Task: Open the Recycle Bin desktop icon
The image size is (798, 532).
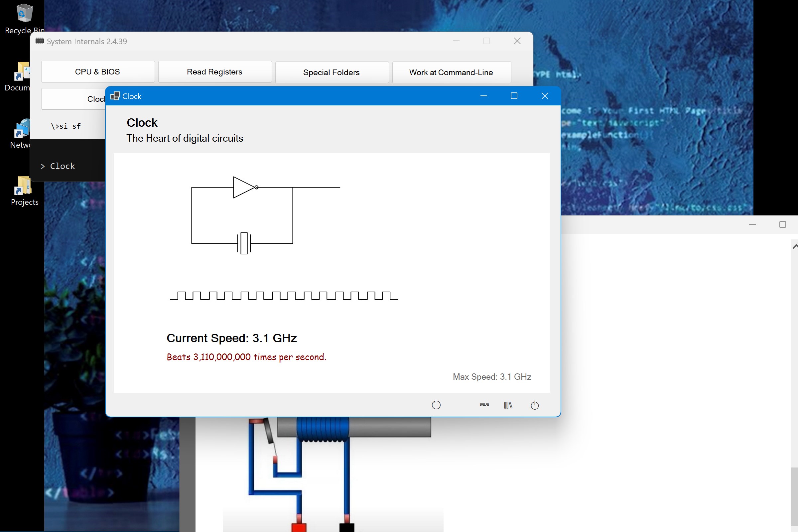Action: [x=24, y=14]
